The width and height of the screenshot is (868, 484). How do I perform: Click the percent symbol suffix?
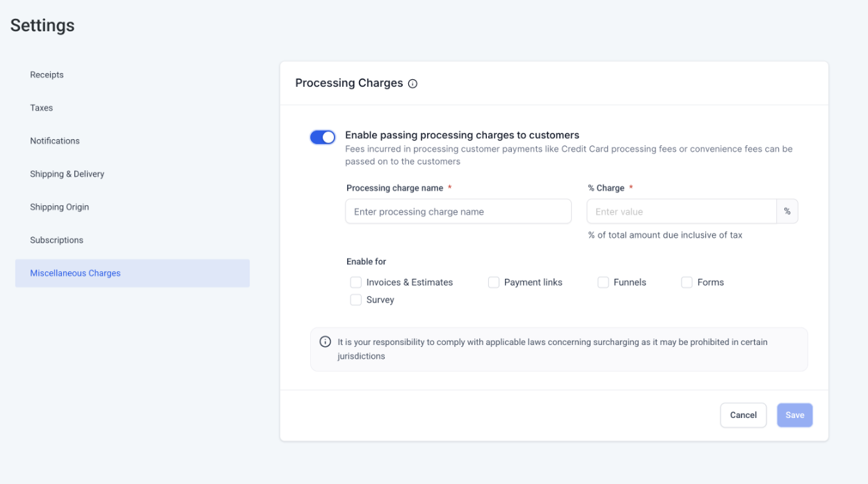tap(787, 211)
